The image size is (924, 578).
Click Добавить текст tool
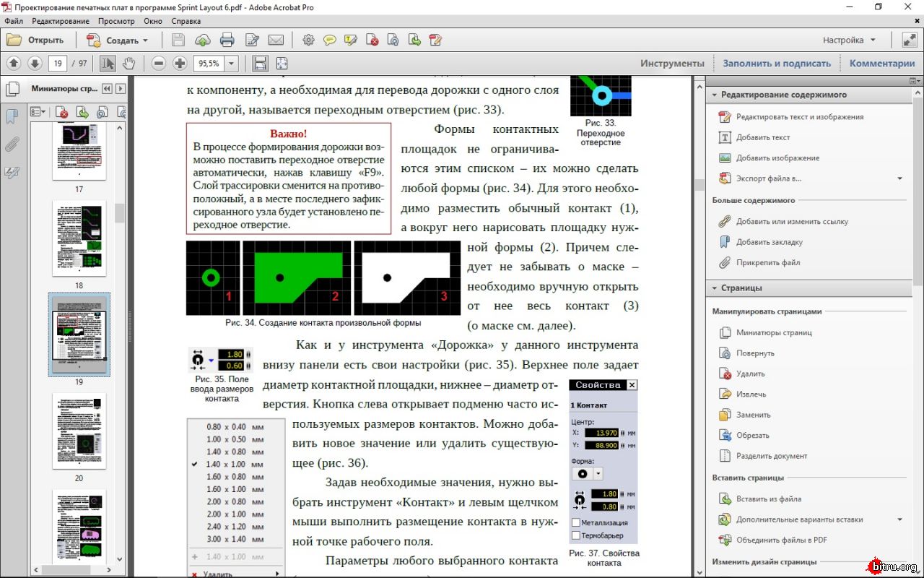pos(754,137)
